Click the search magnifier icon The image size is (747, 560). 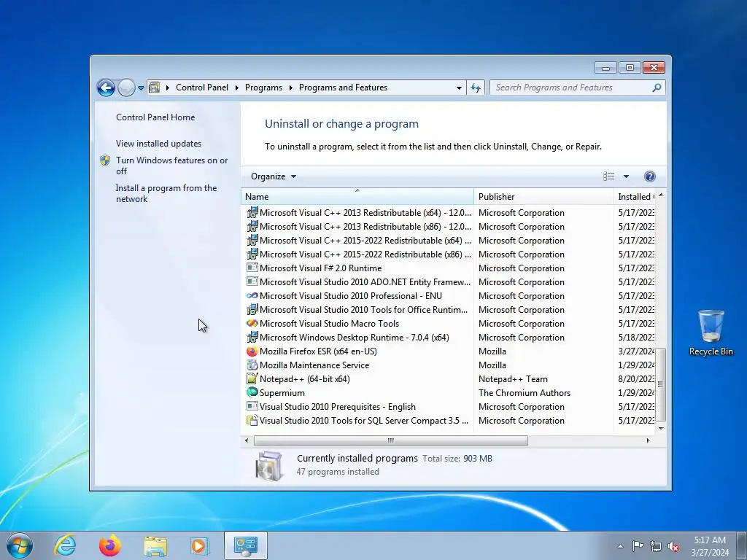657,87
